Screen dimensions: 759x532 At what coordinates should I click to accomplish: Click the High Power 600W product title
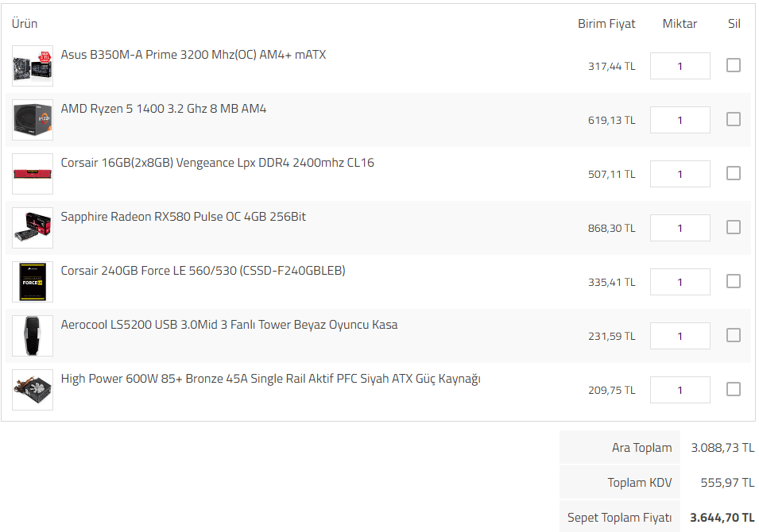coord(270,379)
